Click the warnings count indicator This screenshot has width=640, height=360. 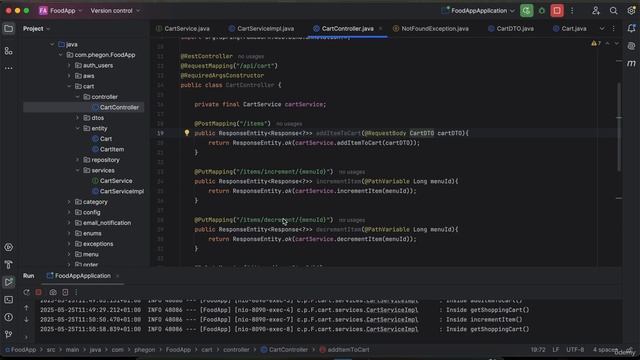tap(596, 43)
